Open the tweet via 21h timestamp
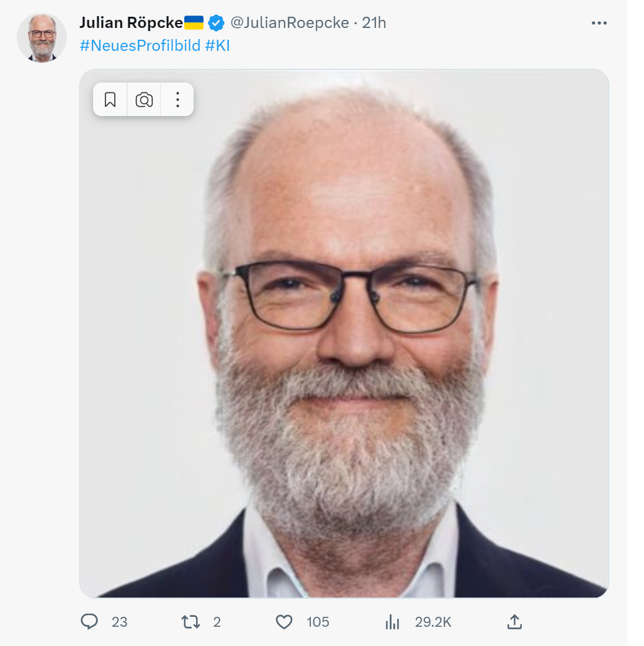This screenshot has width=644, height=646. [x=374, y=23]
